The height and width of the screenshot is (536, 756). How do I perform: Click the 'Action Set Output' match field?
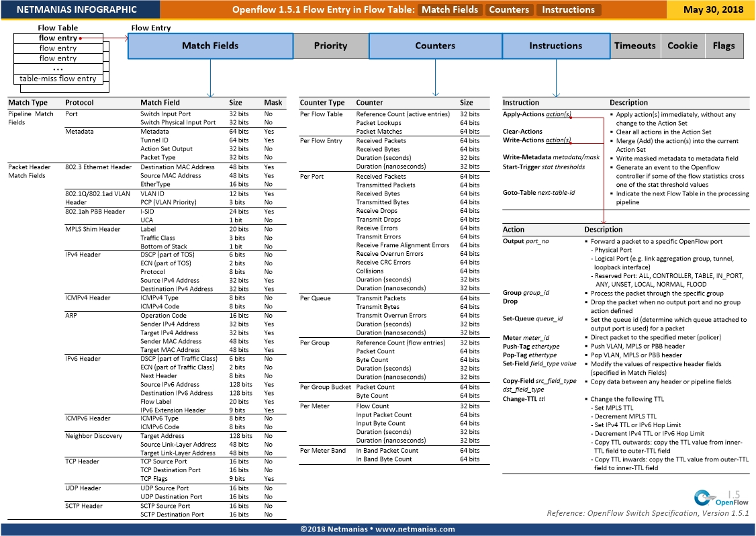pyautogui.click(x=167, y=148)
